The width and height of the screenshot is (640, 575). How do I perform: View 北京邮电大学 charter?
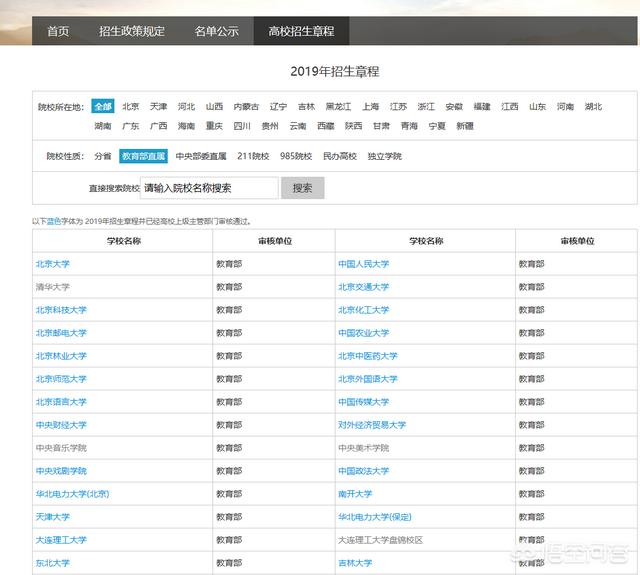tap(61, 333)
